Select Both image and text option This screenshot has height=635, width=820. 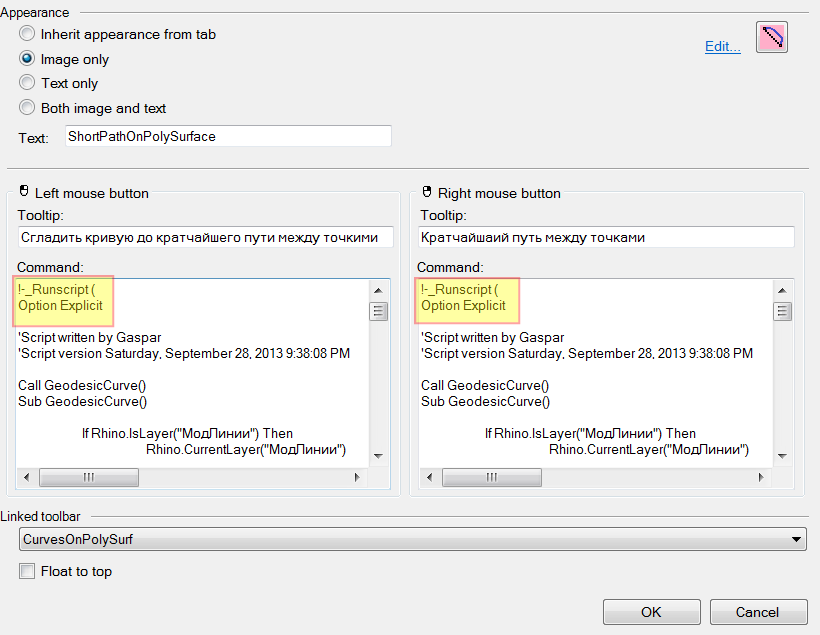point(27,108)
